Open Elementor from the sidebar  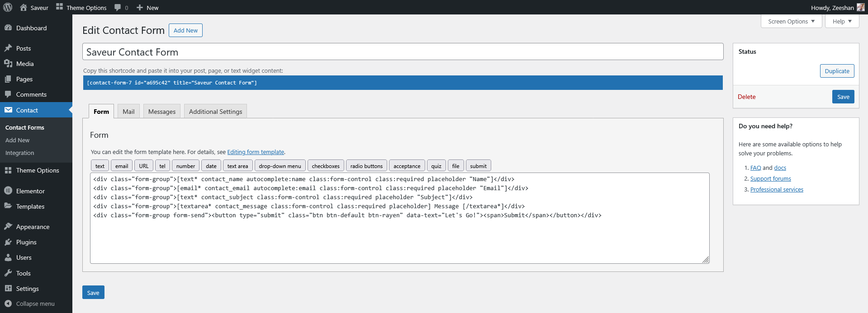(30, 191)
